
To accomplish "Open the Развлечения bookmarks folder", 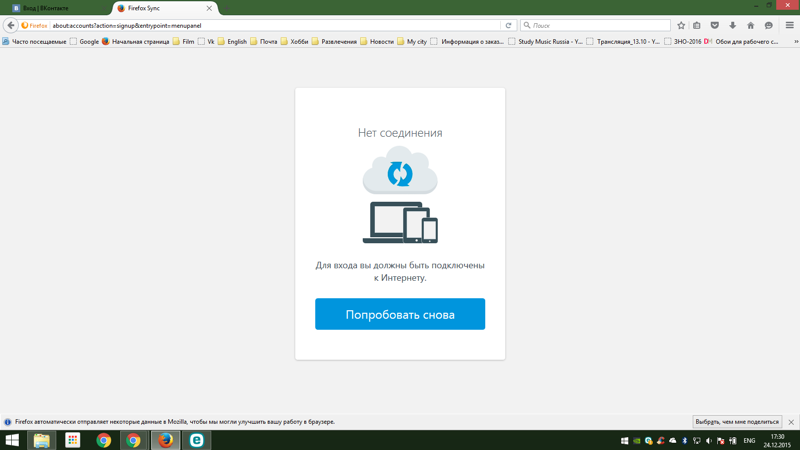I will click(334, 42).
